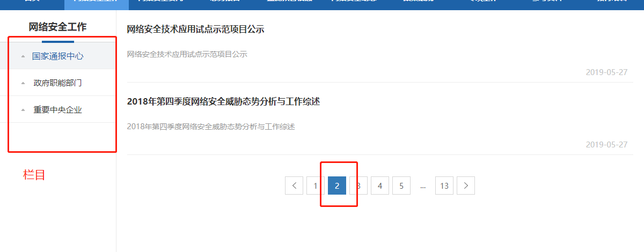The height and width of the screenshot is (252, 644).
Task: Click the triangle icon beside 政府职能部门
Action: [23, 83]
